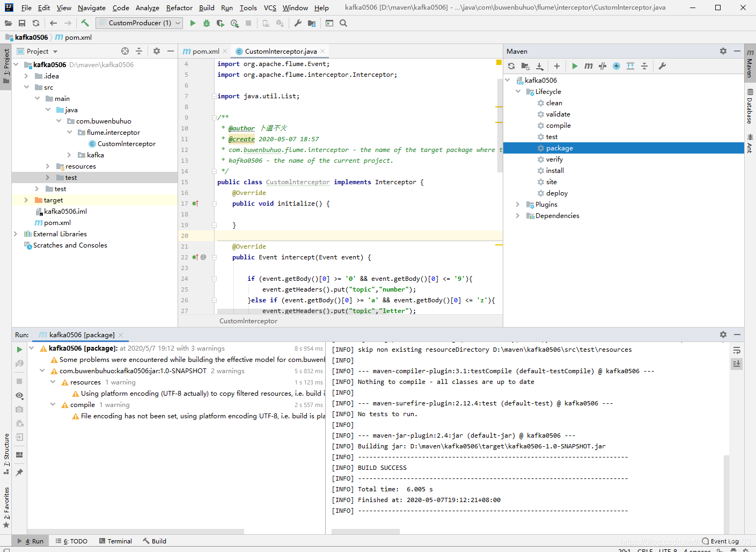Build project with the hammer icon

coord(85,23)
